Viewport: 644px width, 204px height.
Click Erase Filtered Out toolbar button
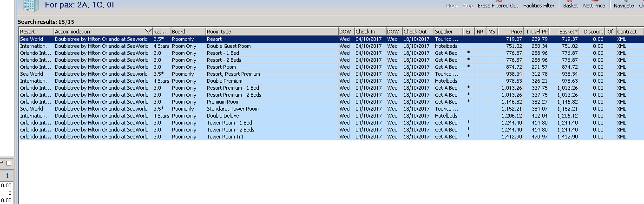click(x=498, y=6)
